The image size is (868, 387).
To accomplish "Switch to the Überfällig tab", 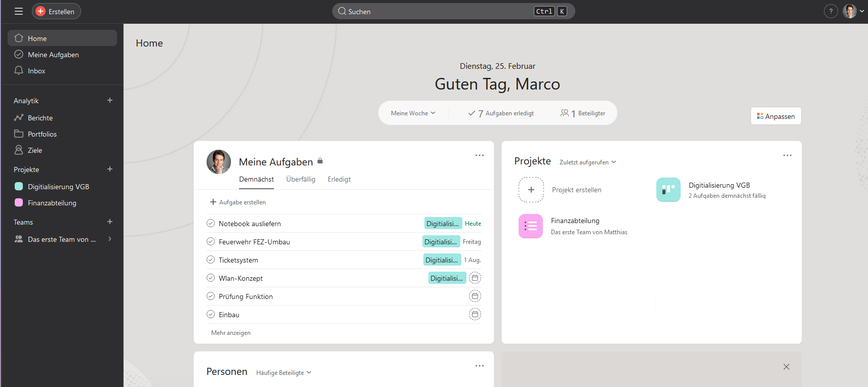I will (x=301, y=179).
